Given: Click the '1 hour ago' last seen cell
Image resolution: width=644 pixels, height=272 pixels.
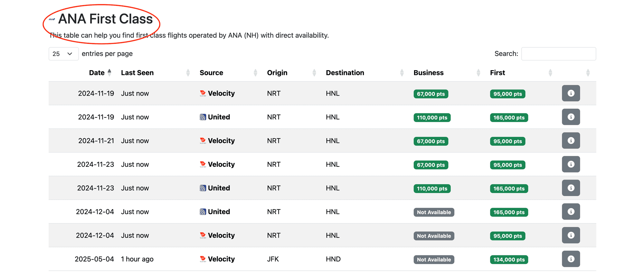Looking at the screenshot, I should tap(137, 259).
